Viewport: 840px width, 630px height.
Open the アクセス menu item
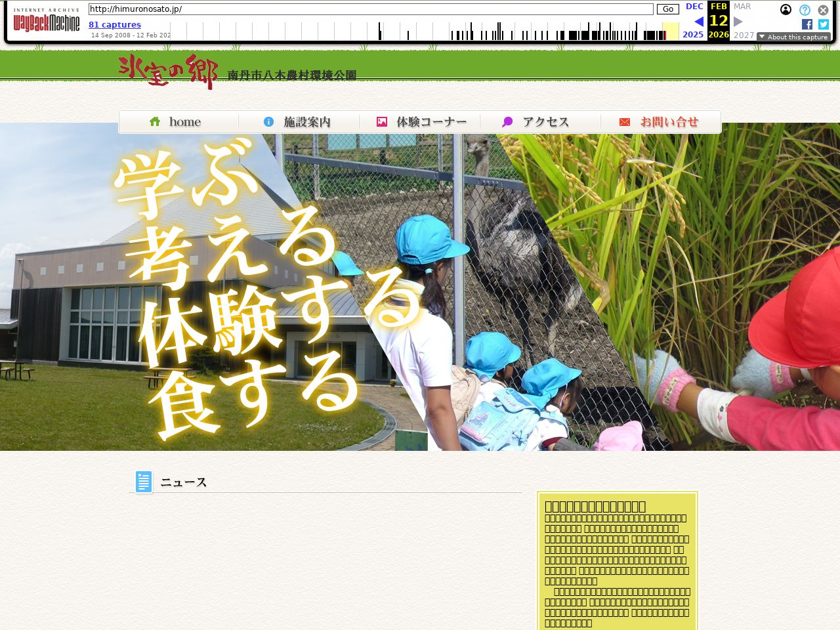coord(541,122)
